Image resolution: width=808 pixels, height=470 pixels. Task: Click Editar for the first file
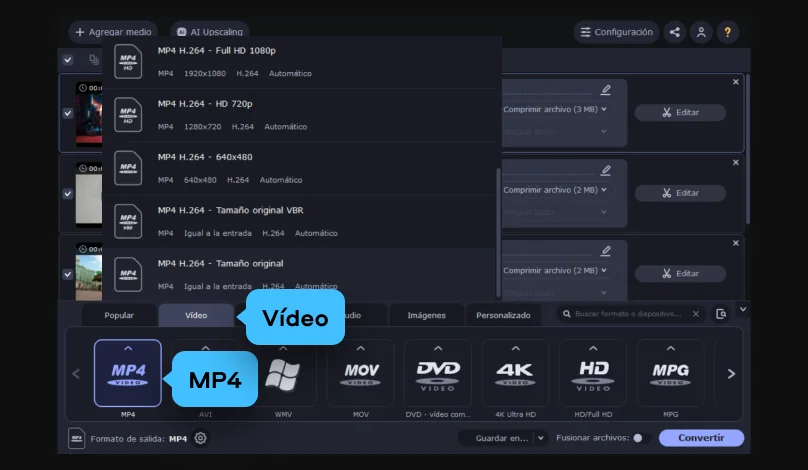pyautogui.click(x=680, y=112)
